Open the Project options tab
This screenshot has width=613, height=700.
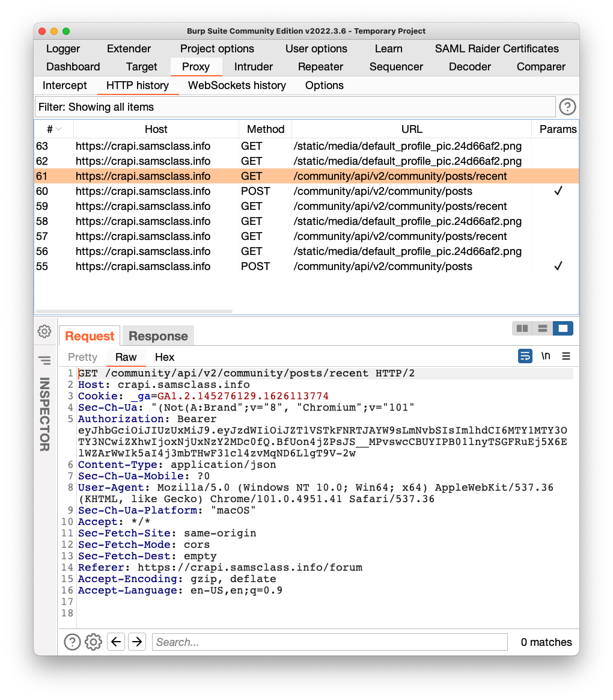point(217,49)
